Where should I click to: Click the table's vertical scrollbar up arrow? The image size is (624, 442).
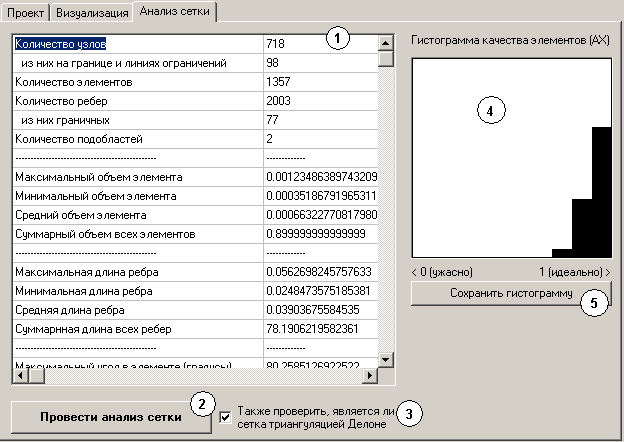coord(385,43)
